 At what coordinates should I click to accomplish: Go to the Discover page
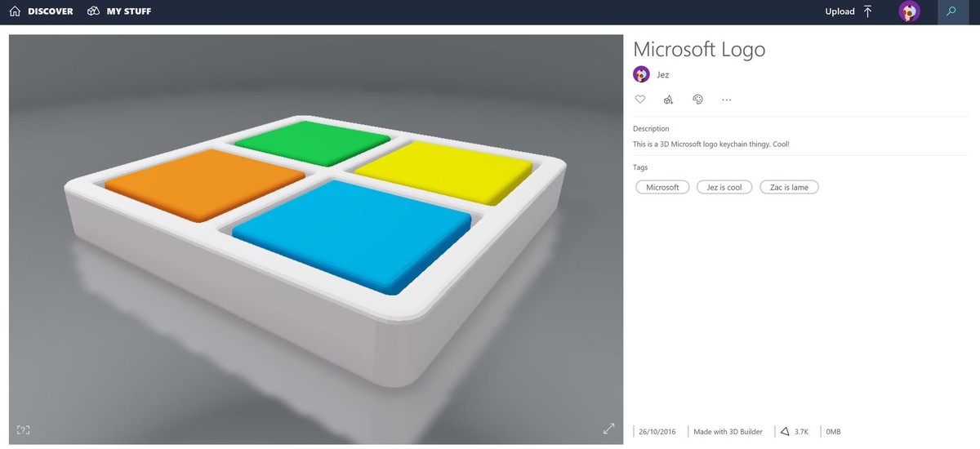click(41, 11)
